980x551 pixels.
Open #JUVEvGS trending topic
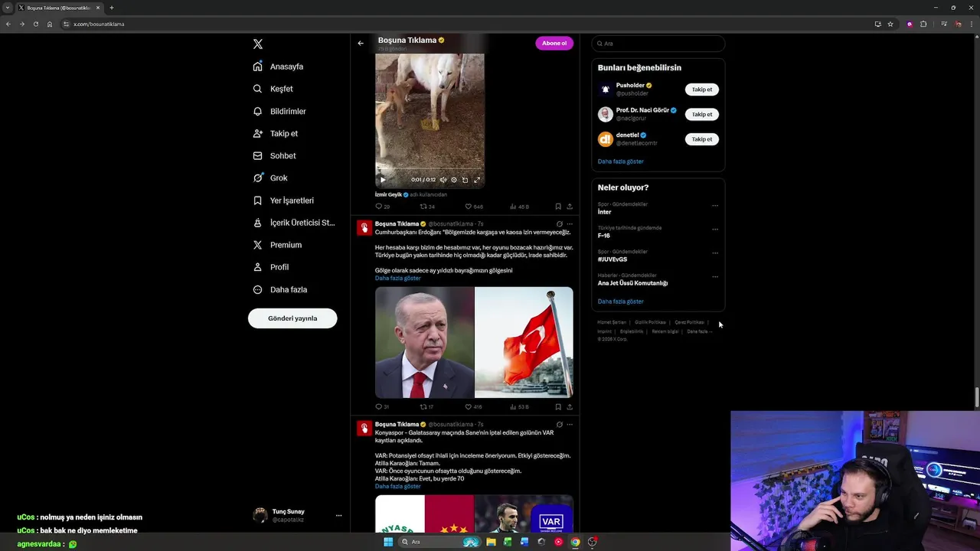612,259
